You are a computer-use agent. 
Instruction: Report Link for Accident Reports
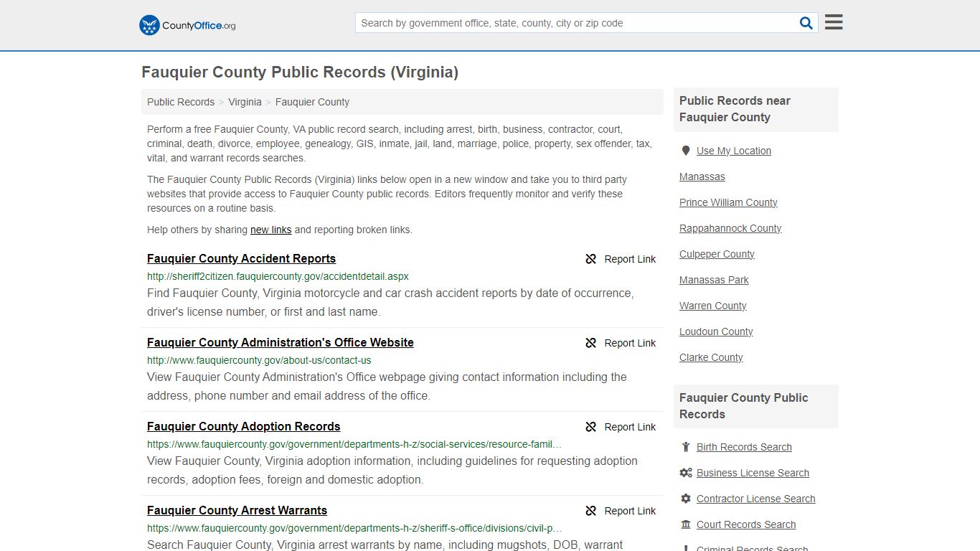pos(630,259)
